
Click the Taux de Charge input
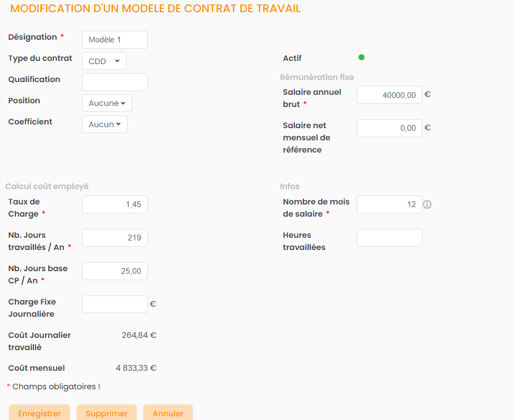click(115, 204)
